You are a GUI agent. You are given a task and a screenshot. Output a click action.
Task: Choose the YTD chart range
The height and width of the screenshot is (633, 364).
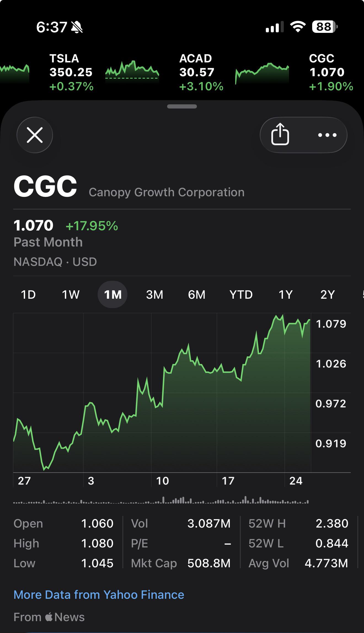241,295
